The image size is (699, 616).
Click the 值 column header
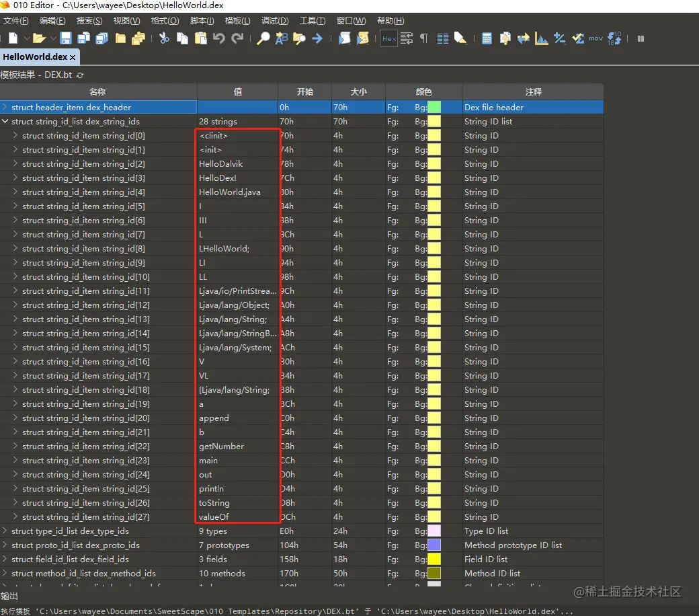tap(238, 91)
